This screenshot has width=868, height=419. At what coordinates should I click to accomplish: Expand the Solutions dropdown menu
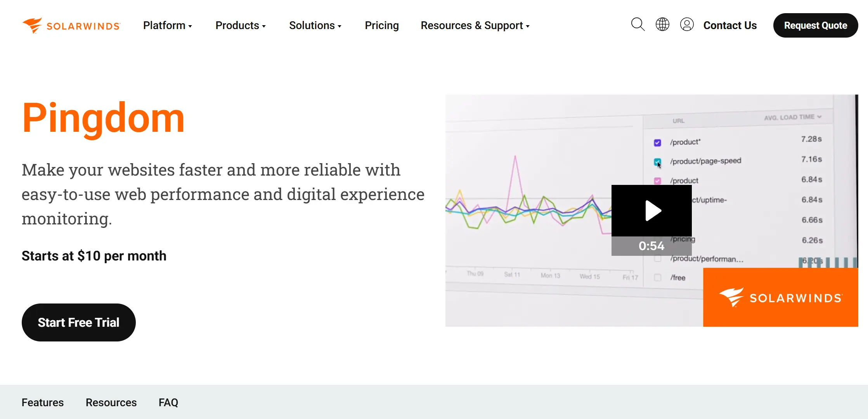click(315, 26)
